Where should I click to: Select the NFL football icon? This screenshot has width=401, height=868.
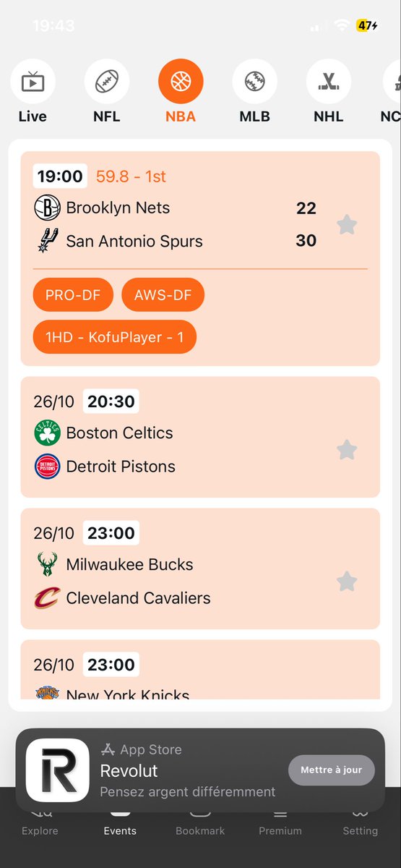click(x=107, y=82)
